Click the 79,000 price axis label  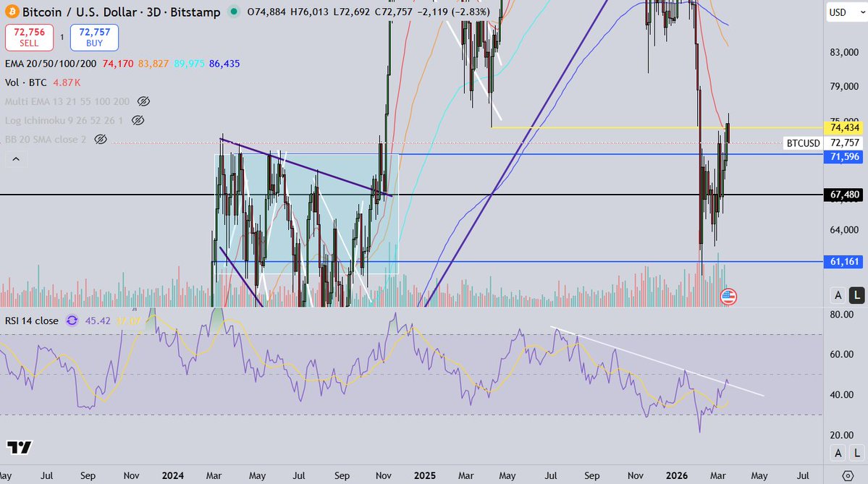[x=844, y=86]
